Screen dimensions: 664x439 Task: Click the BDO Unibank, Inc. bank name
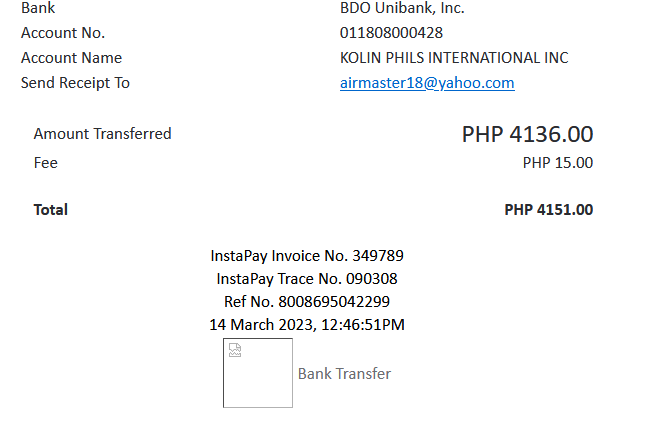coord(402,8)
